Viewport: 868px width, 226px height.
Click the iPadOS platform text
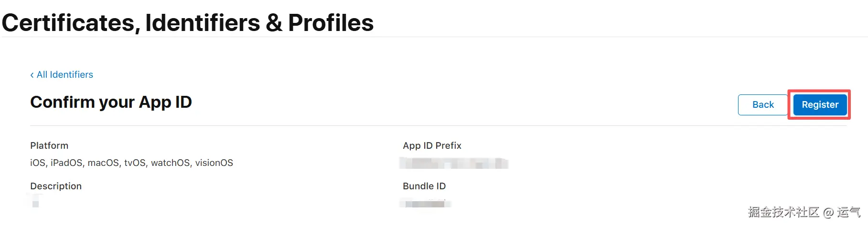[x=66, y=163]
